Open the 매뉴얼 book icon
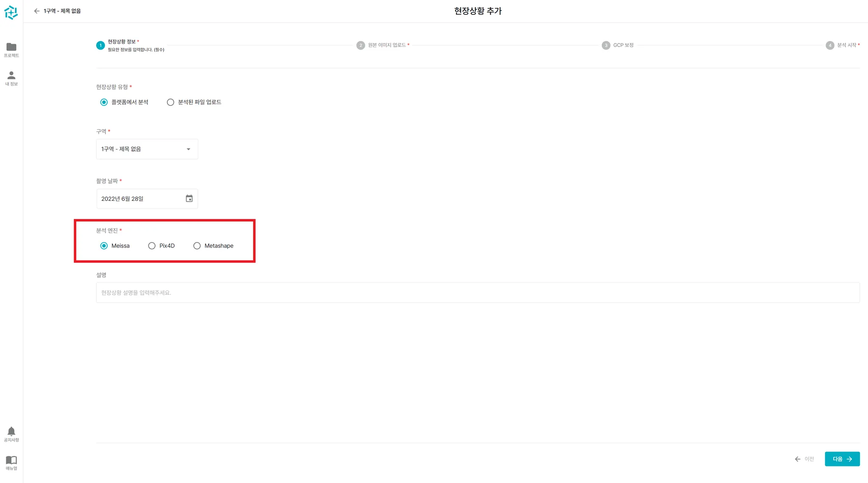The height and width of the screenshot is (483, 868). point(11,460)
